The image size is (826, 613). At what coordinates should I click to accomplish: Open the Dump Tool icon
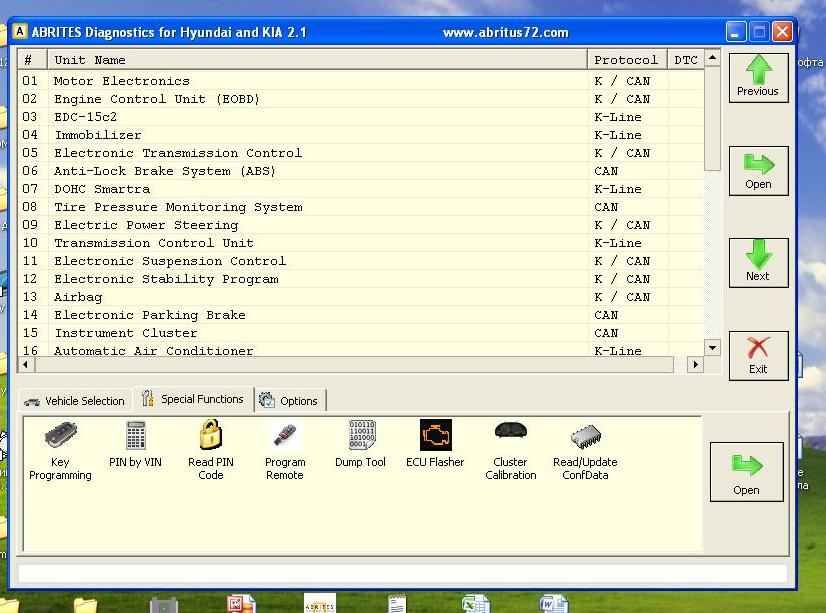tap(360, 445)
